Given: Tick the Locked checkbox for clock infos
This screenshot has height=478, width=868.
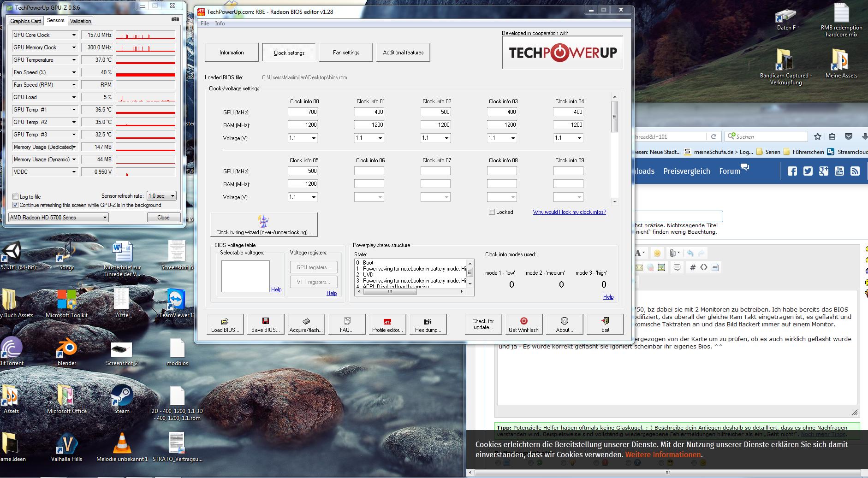Looking at the screenshot, I should coord(492,212).
